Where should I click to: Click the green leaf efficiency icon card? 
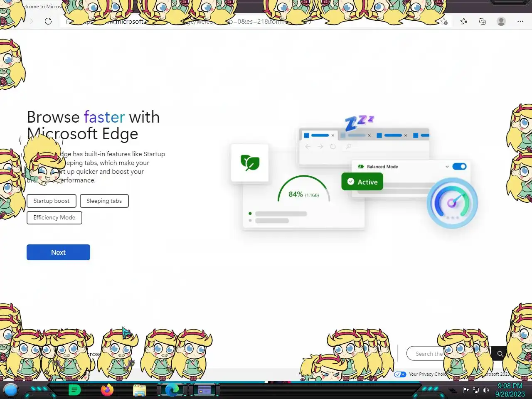click(x=250, y=163)
